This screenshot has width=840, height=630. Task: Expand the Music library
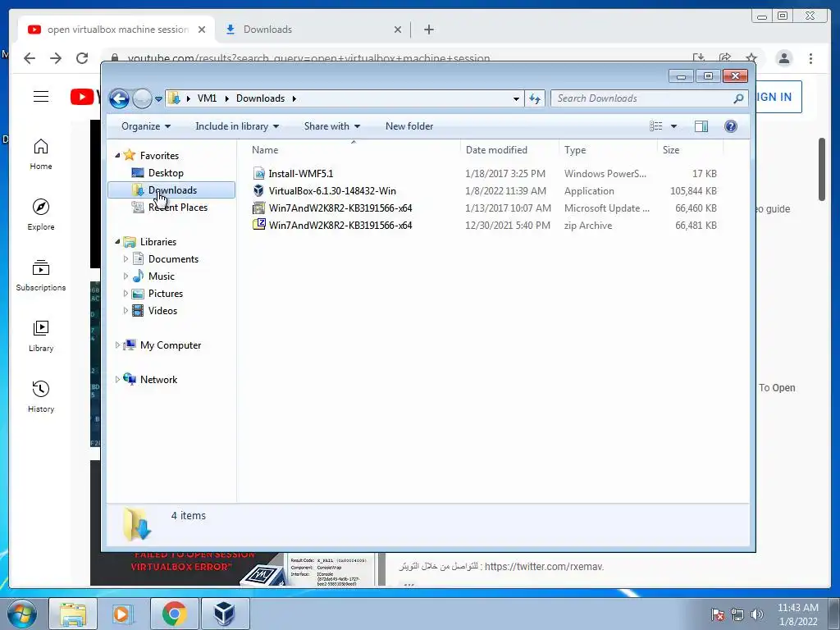tap(126, 276)
